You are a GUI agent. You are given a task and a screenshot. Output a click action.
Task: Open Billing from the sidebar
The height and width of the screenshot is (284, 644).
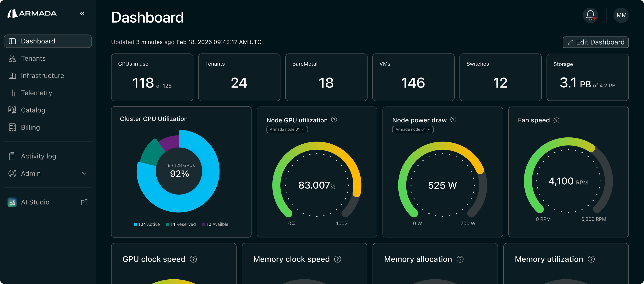pyautogui.click(x=30, y=127)
